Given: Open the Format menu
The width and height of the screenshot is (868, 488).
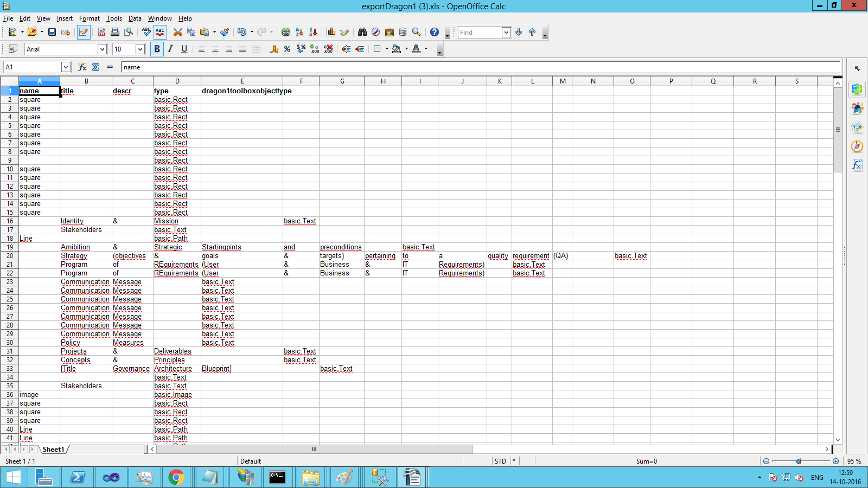Looking at the screenshot, I should click(x=90, y=18).
